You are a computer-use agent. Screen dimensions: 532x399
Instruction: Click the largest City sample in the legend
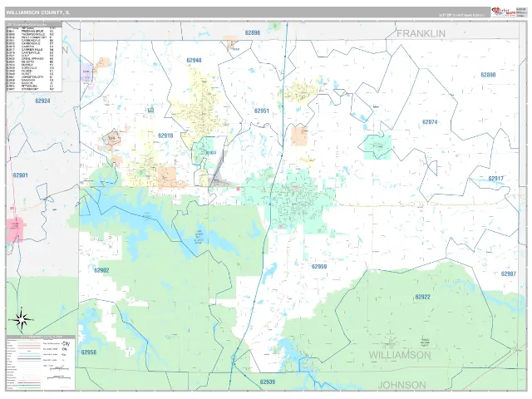pos(66,343)
